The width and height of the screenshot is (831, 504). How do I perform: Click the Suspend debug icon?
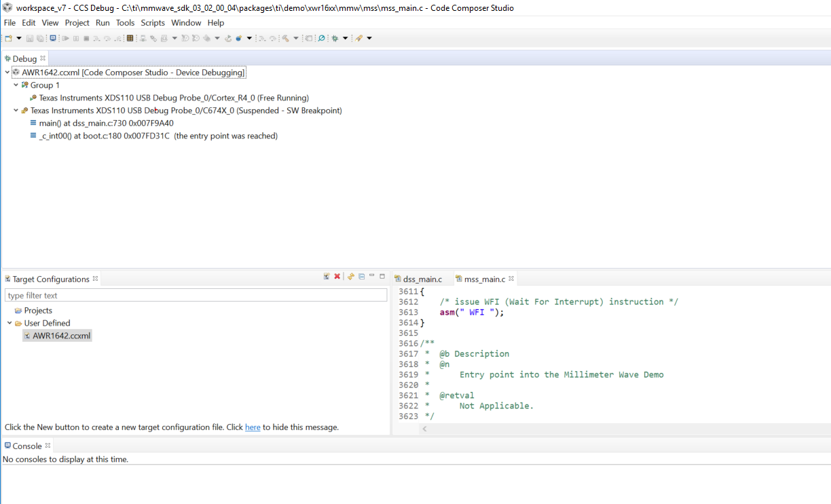click(76, 38)
